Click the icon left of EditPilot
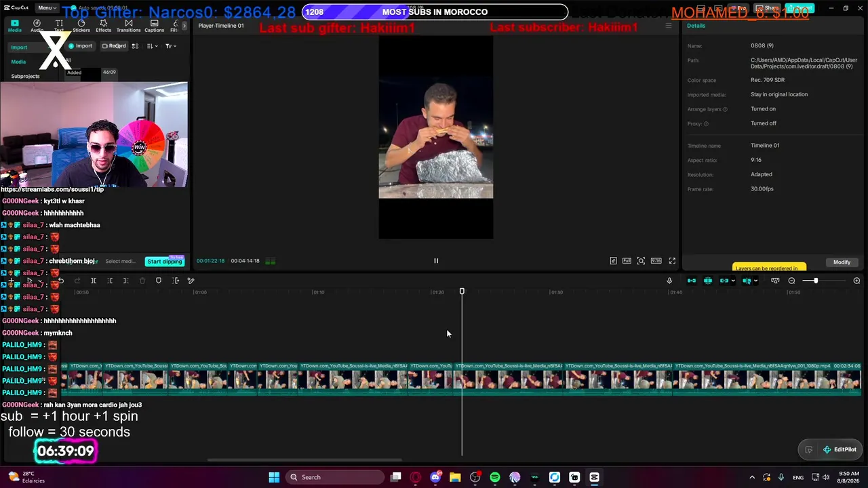868x488 pixels. [x=808, y=449]
